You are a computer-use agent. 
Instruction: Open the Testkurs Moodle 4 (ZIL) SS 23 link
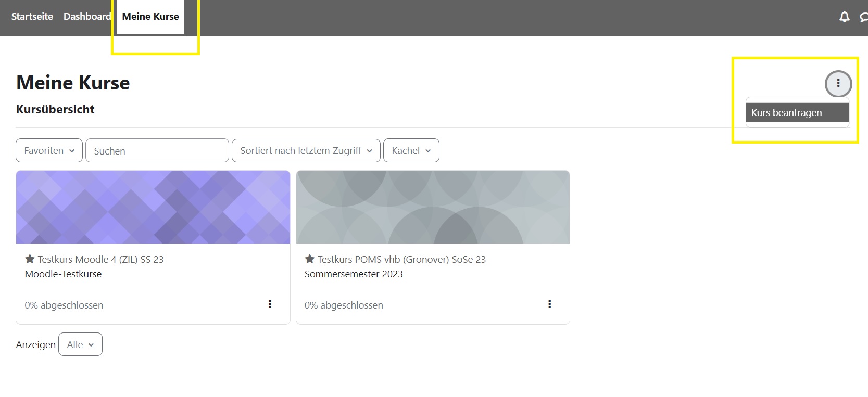tap(100, 260)
